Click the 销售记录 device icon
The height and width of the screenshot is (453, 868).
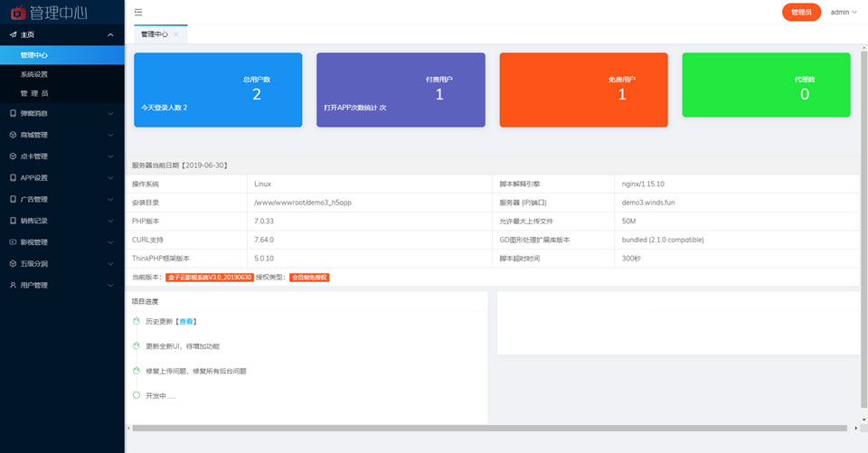click(13, 221)
